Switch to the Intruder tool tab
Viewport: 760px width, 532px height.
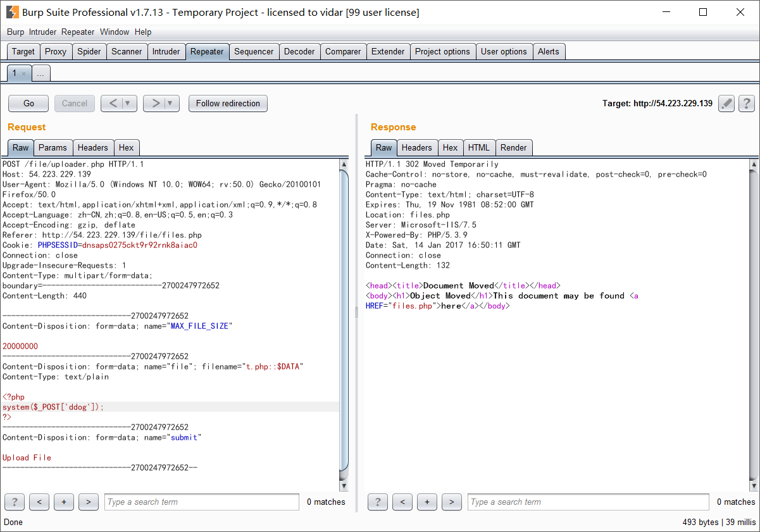tap(166, 51)
